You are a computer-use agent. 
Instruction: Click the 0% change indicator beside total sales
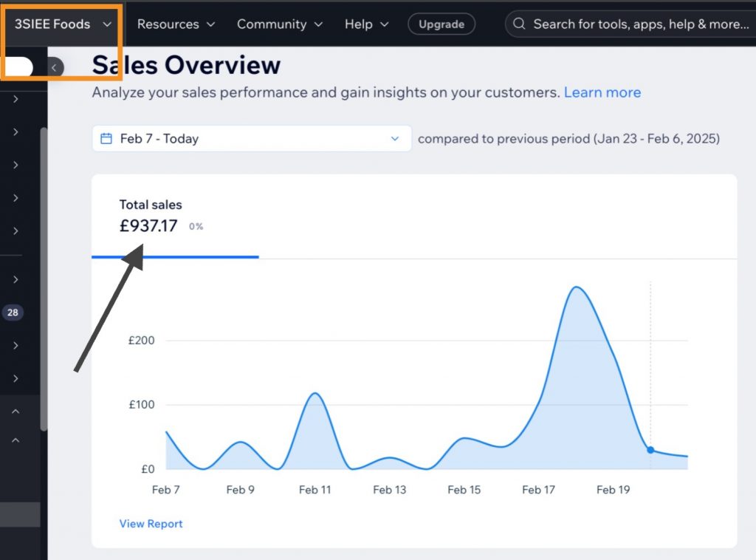pyautogui.click(x=196, y=227)
